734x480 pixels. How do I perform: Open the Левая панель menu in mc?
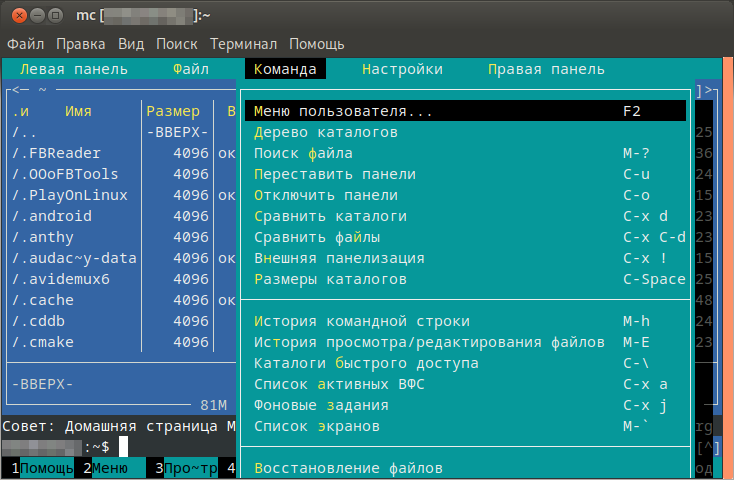(74, 69)
